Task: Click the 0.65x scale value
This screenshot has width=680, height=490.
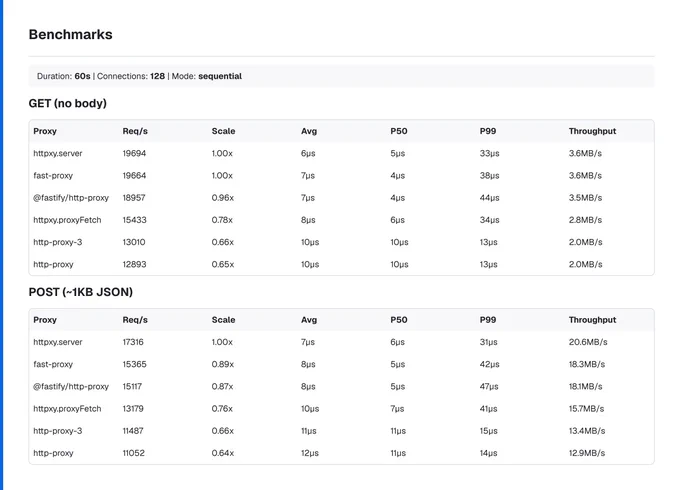Action: [x=223, y=264]
